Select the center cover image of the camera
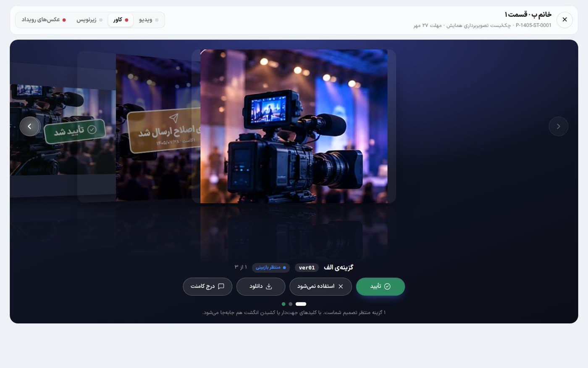 click(x=294, y=126)
